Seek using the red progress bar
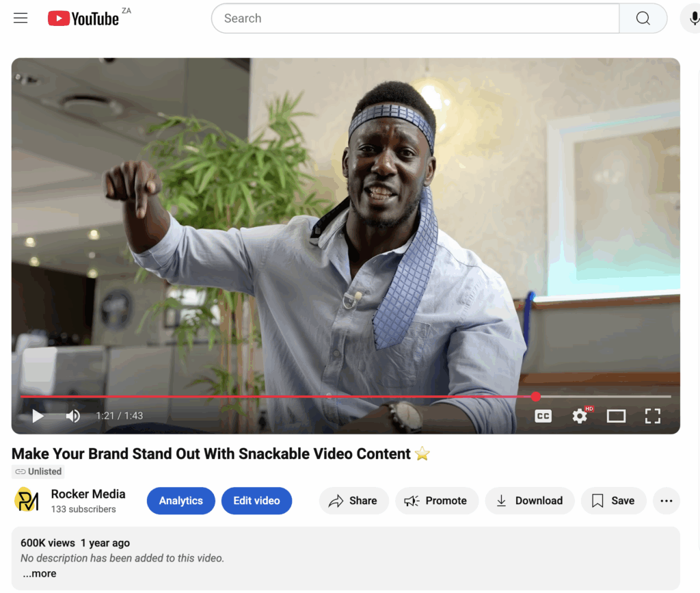 273,397
